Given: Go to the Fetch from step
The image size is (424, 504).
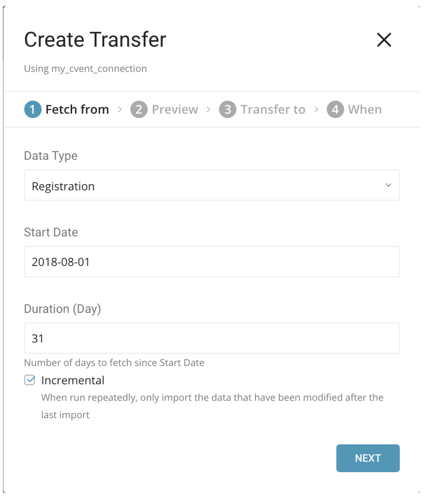Looking at the screenshot, I should coord(77,110).
